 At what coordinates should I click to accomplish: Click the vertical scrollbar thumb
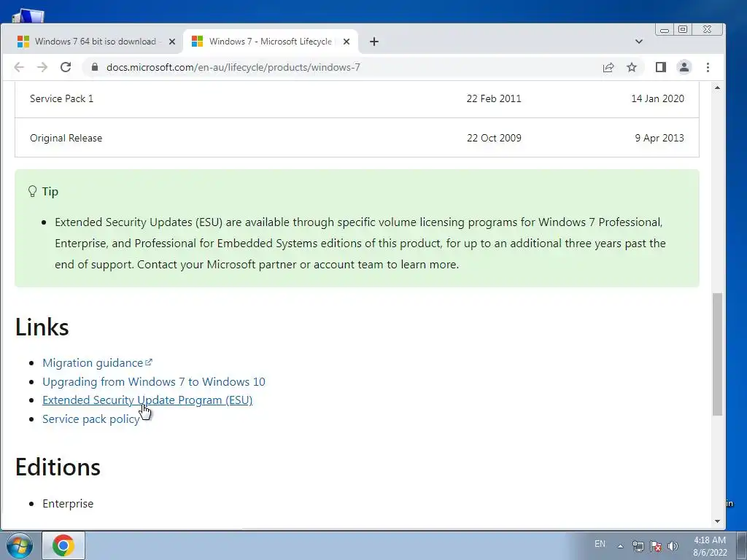point(718,354)
